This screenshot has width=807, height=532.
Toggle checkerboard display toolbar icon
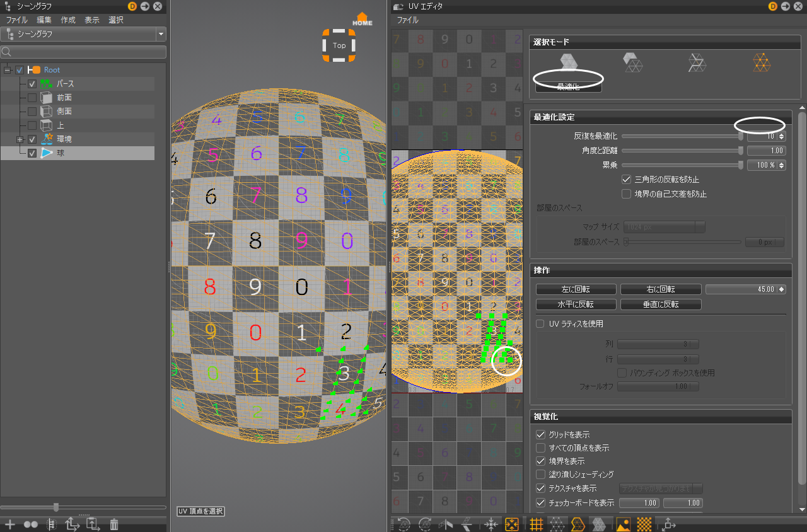[x=644, y=524]
